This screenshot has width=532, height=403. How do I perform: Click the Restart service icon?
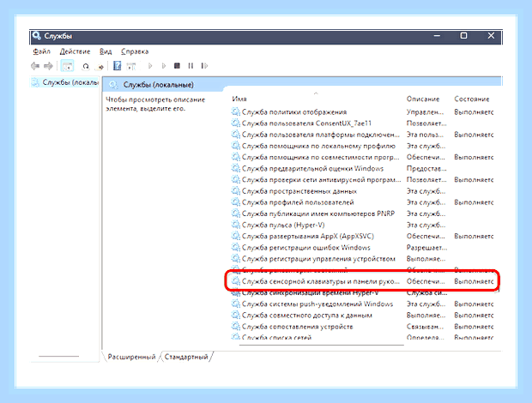204,66
